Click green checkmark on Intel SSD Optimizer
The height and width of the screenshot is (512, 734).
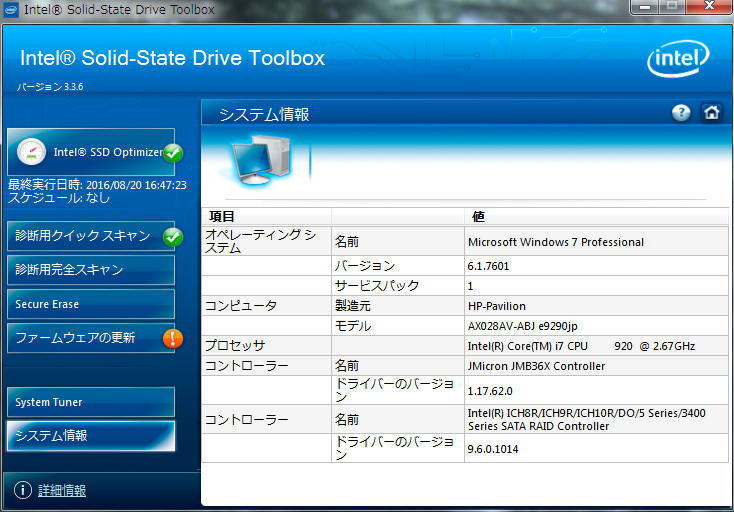point(173,153)
